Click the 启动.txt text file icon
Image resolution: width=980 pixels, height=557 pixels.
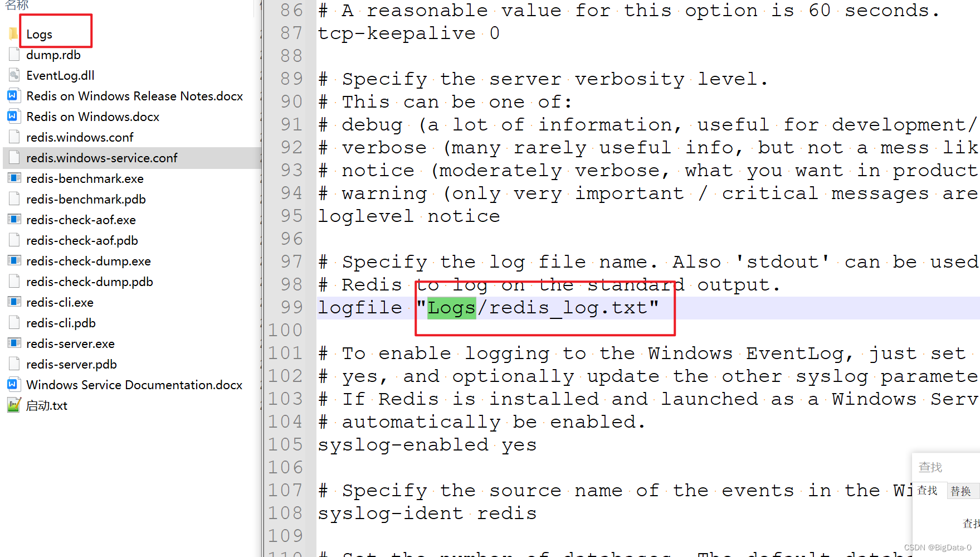(13, 405)
